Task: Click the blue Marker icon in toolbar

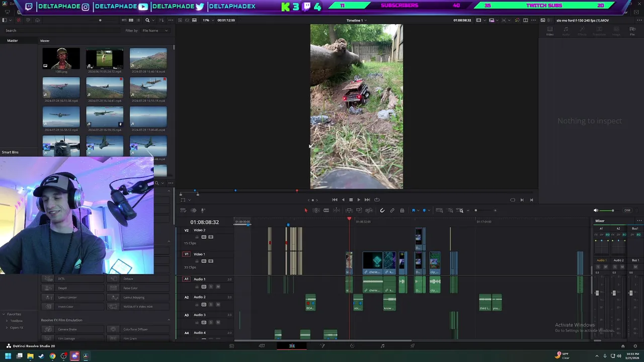Action: point(424,210)
